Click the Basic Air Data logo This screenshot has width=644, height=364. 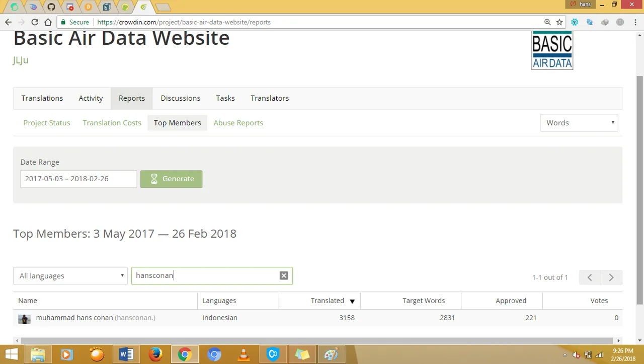click(x=552, y=50)
